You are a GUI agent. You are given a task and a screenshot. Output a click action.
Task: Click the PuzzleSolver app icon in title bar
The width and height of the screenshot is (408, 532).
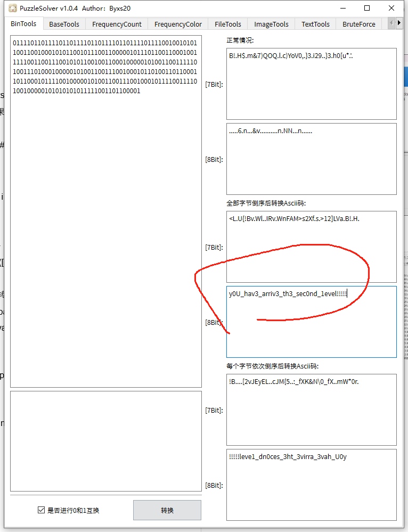(x=13, y=9)
